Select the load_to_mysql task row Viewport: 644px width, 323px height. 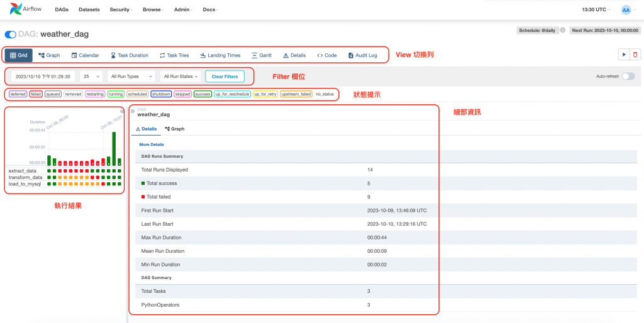click(x=64, y=184)
